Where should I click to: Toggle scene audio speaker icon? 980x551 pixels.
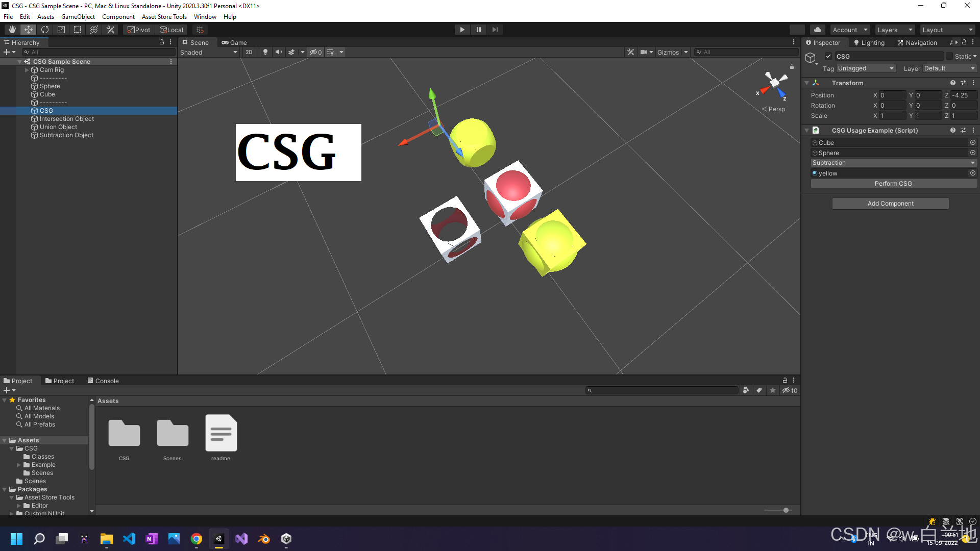[278, 52]
